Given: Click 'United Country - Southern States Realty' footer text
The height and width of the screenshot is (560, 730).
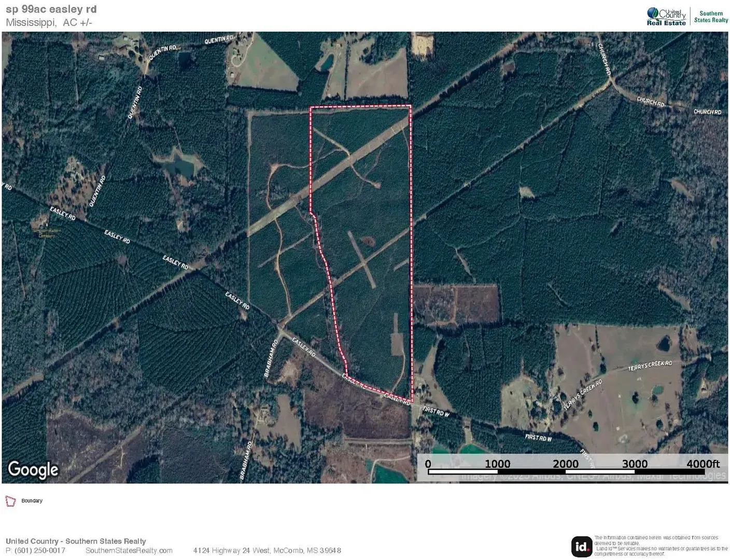Looking at the screenshot, I should [76, 541].
